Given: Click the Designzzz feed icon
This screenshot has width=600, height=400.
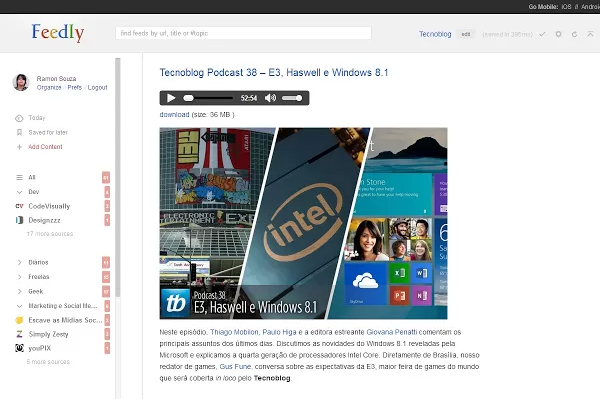Looking at the screenshot, I should point(19,220).
